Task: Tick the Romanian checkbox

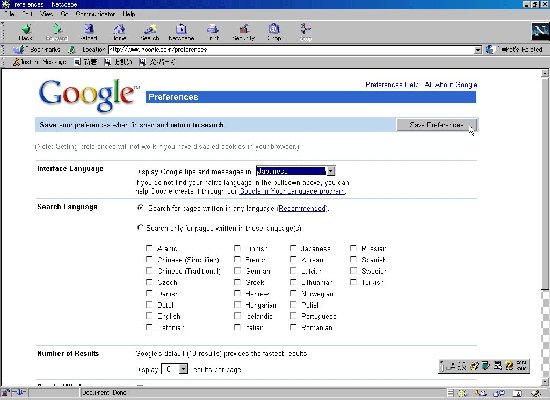Action: (293, 327)
